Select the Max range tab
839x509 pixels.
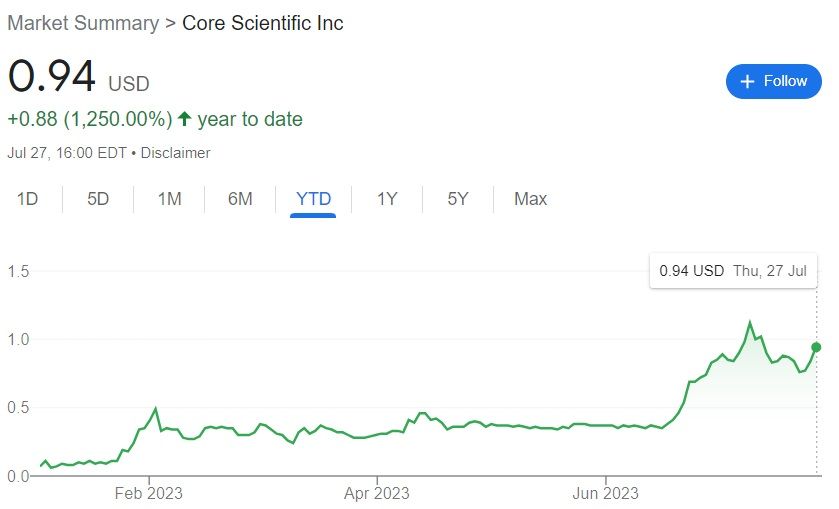pyautogui.click(x=530, y=199)
